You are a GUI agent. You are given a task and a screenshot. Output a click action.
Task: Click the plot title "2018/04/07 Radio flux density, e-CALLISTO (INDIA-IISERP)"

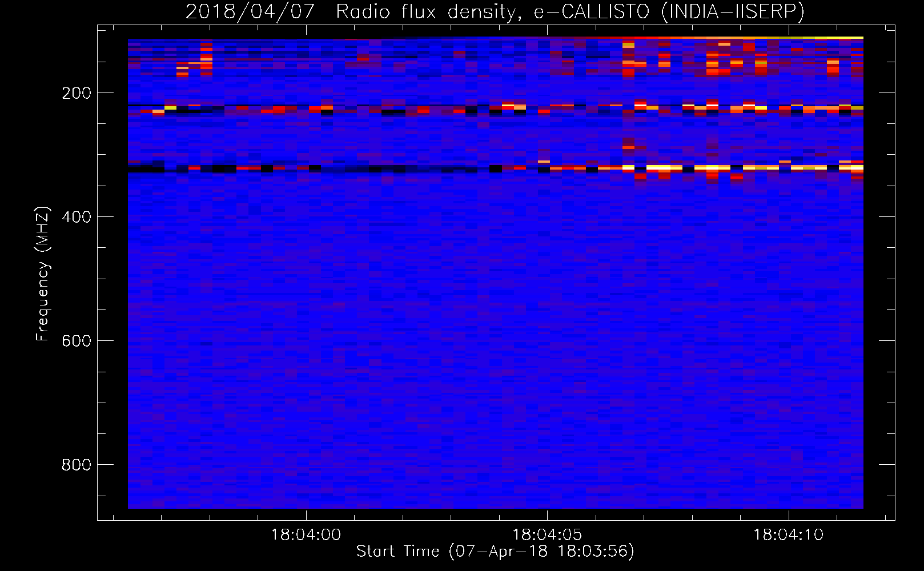[495, 11]
